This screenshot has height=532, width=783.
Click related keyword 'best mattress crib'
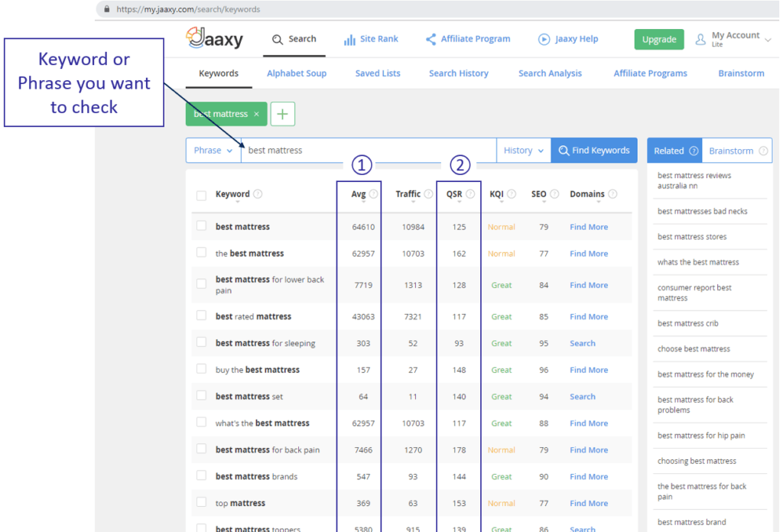pos(687,323)
